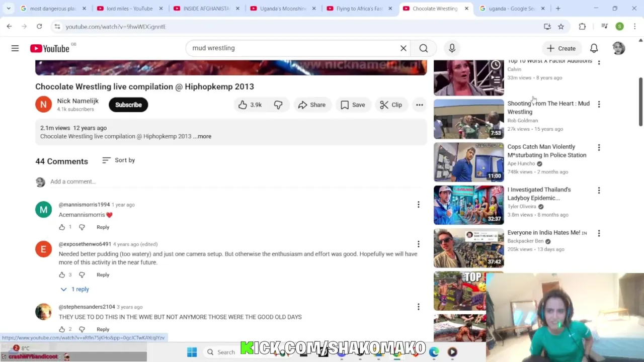Image resolution: width=644 pixels, height=362 pixels.
Task: Switch to the INSIDE AFGHANISTAN tab
Action: (206, 9)
